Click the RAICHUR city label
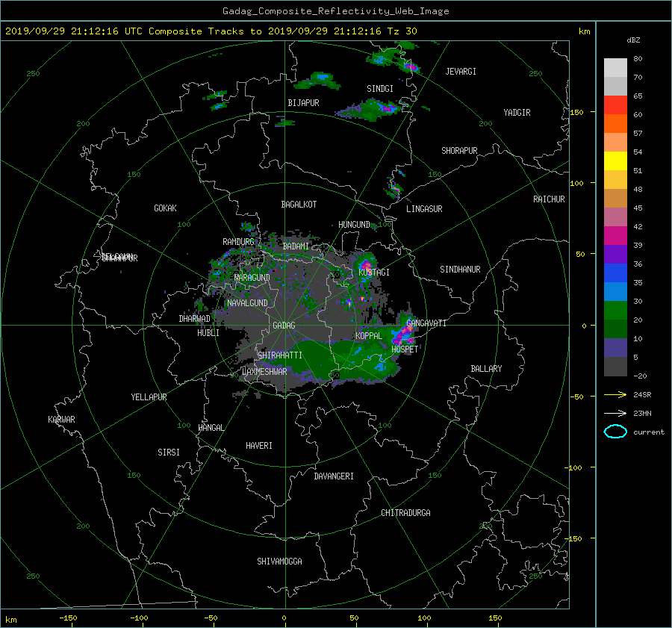672x628 pixels. tap(549, 199)
